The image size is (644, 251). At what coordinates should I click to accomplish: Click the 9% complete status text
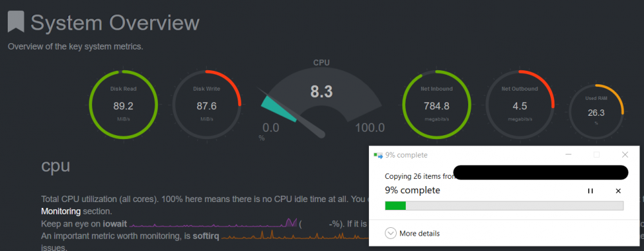click(x=412, y=191)
